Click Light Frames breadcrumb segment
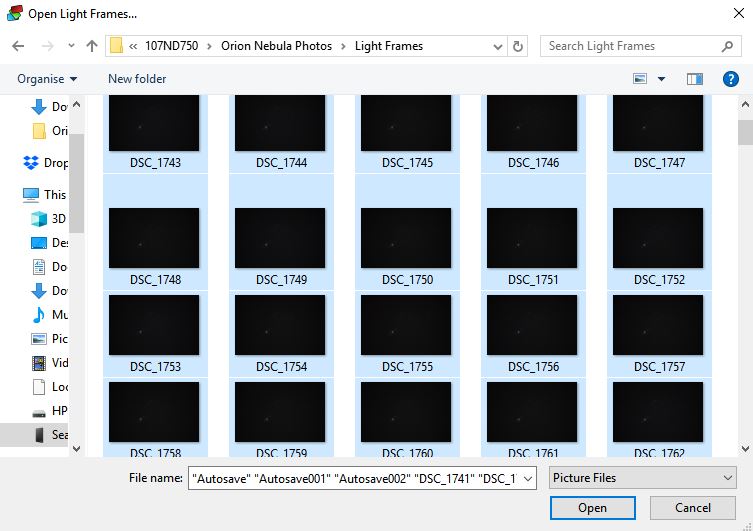The height and width of the screenshot is (531, 753). coord(389,46)
